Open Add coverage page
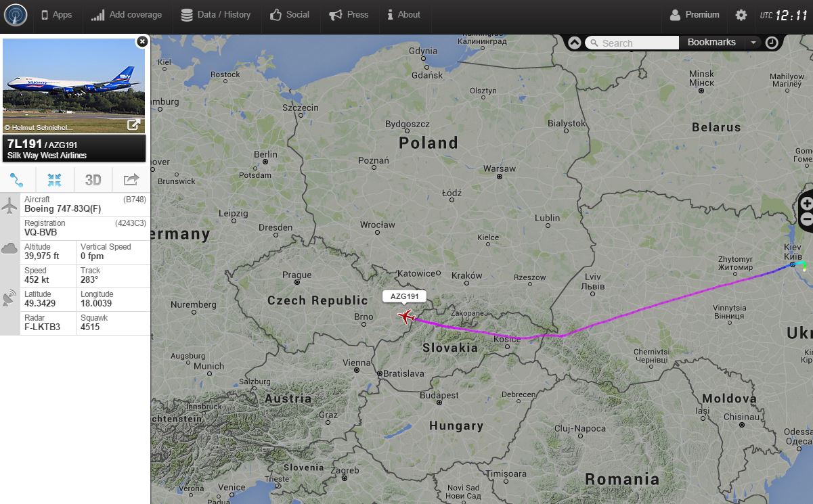813x504 pixels. 127,15
